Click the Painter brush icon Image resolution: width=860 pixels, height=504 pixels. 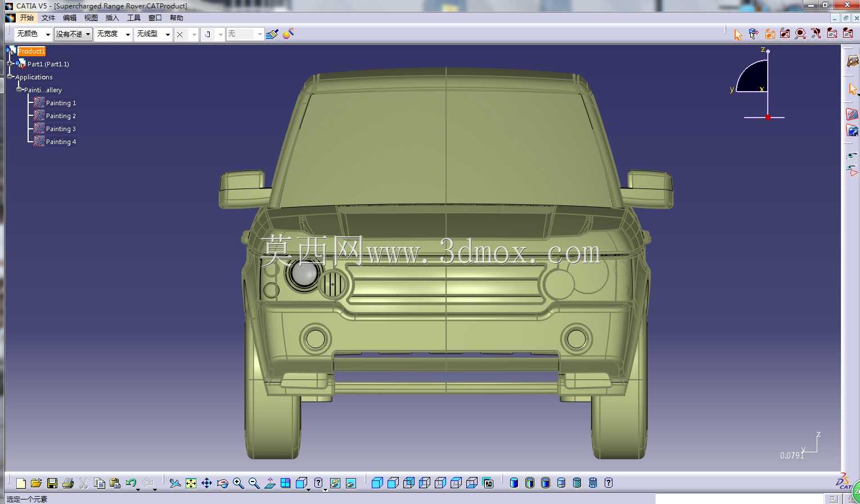coord(272,34)
